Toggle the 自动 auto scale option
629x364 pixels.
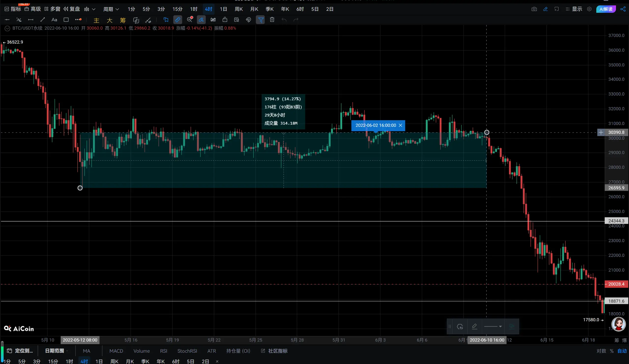622,351
